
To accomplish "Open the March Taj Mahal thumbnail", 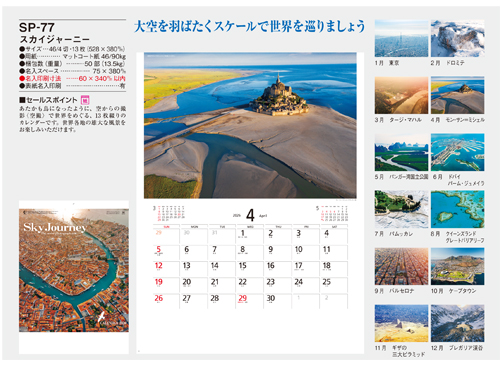I will [401, 95].
